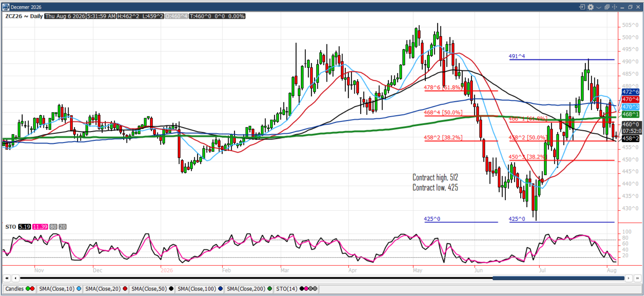Click the STO value 5.19 box
644x296 pixels.
[x=25, y=227]
